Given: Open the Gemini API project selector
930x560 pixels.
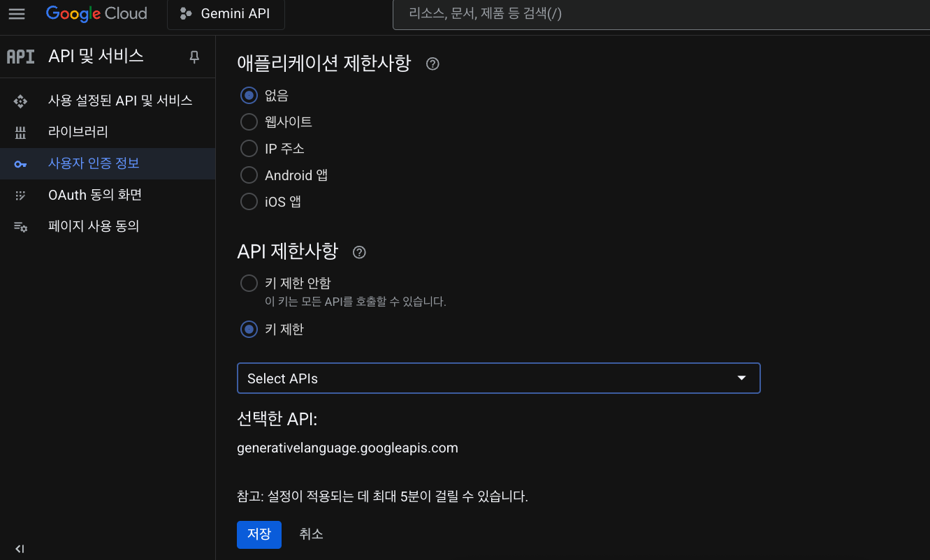Looking at the screenshot, I should (x=226, y=14).
